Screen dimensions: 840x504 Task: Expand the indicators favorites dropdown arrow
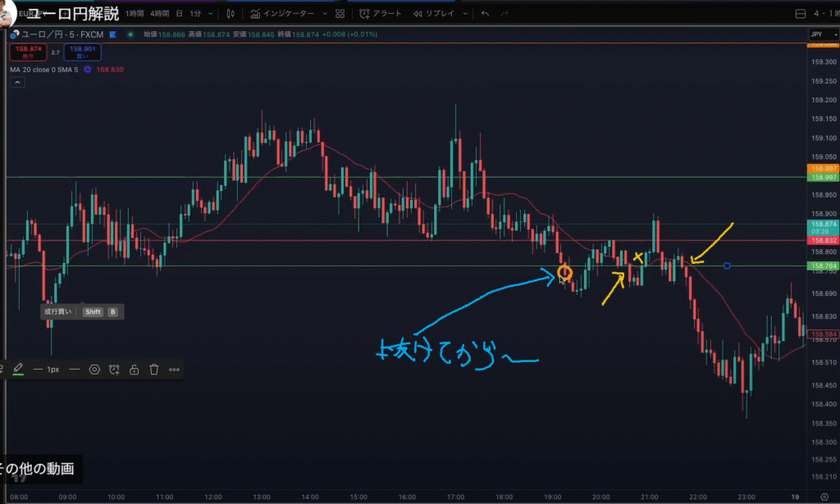(x=325, y=14)
